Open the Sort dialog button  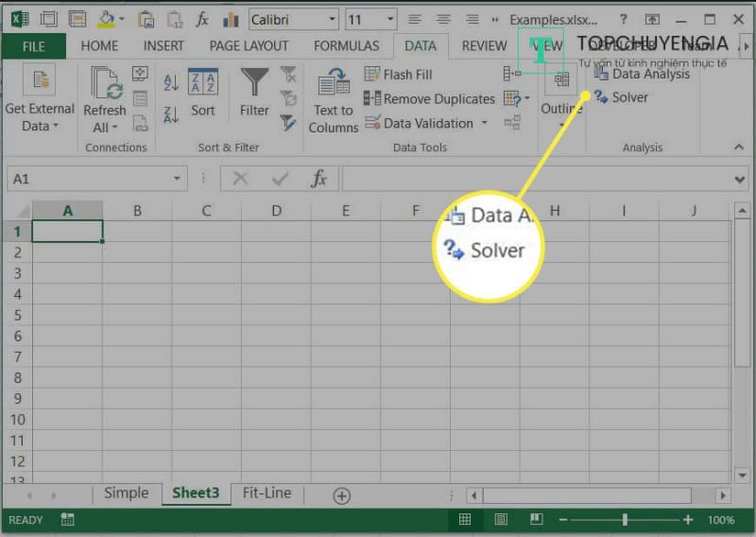pyautogui.click(x=203, y=93)
